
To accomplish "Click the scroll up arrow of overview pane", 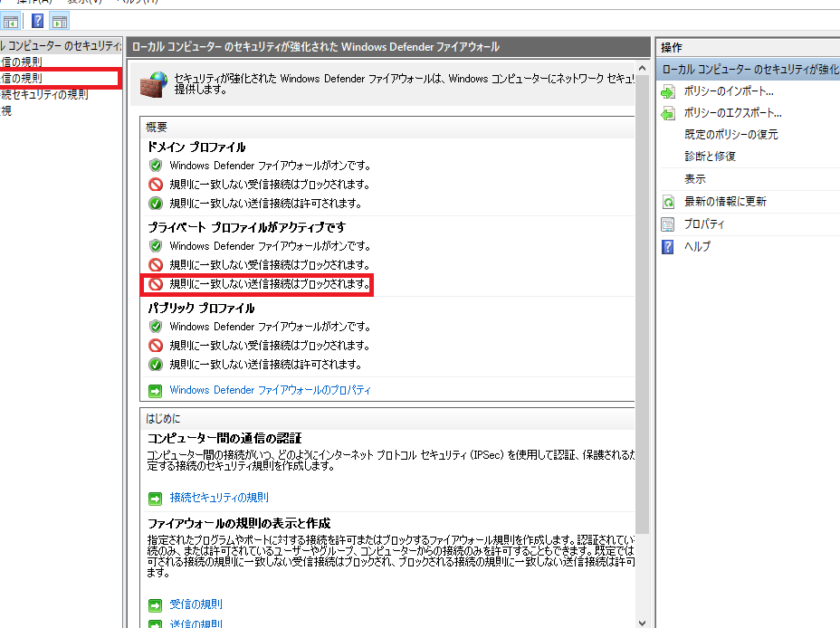I will (642, 69).
